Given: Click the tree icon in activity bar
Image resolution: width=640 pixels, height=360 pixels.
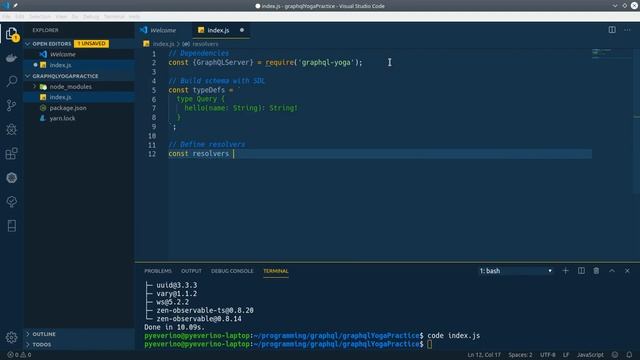Looking at the screenshot, I should (11, 202).
